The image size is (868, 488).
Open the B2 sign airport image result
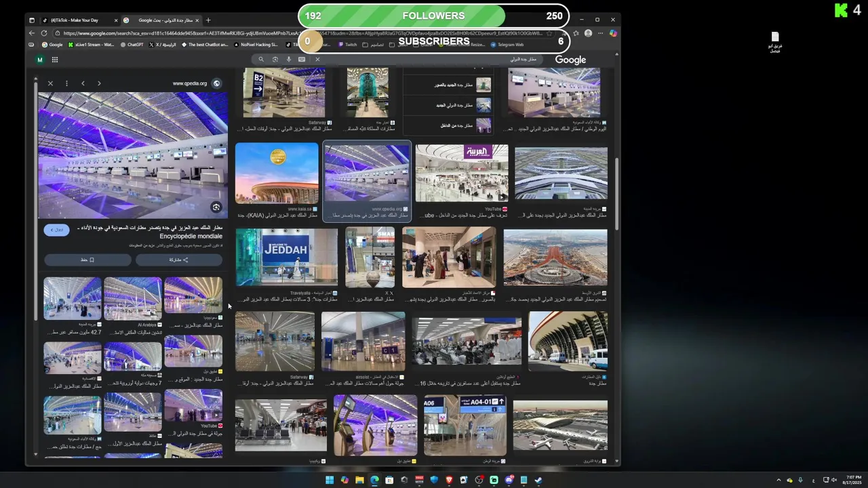[284, 93]
